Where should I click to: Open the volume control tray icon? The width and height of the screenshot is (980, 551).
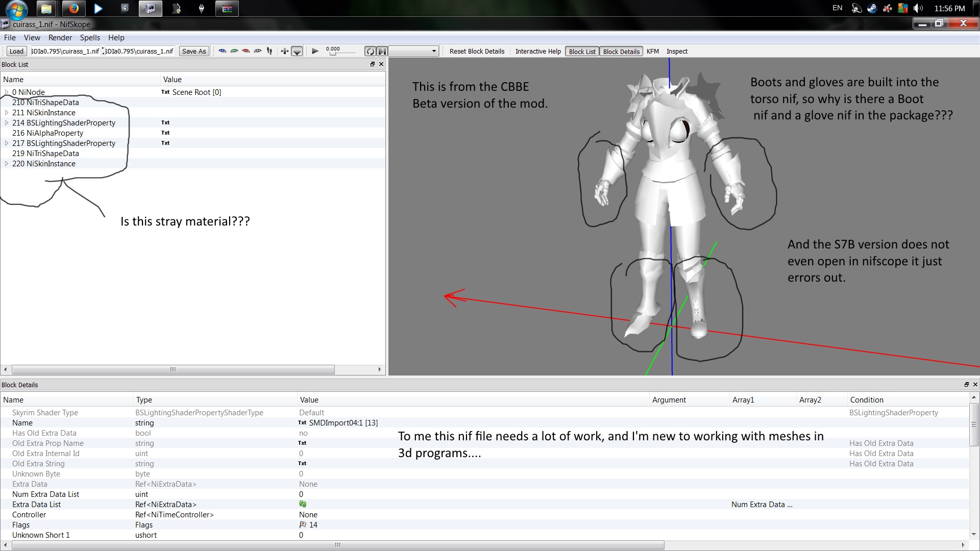(x=918, y=8)
